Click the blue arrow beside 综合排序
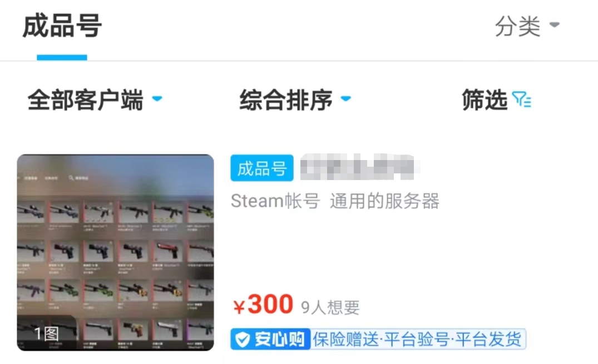The image size is (598, 364). 345,98
